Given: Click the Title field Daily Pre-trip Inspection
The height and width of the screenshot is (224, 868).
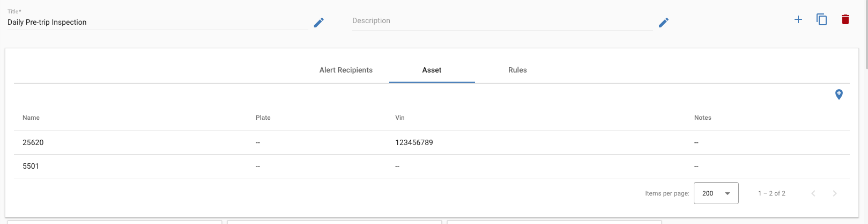Looking at the screenshot, I should click(157, 22).
